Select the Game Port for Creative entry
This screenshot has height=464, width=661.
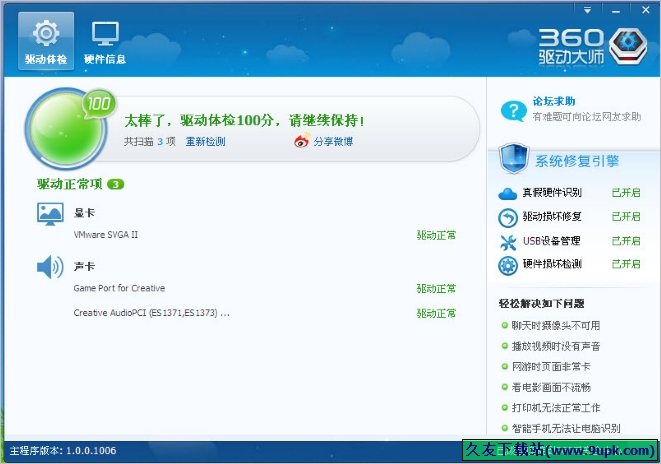pyautogui.click(x=119, y=288)
